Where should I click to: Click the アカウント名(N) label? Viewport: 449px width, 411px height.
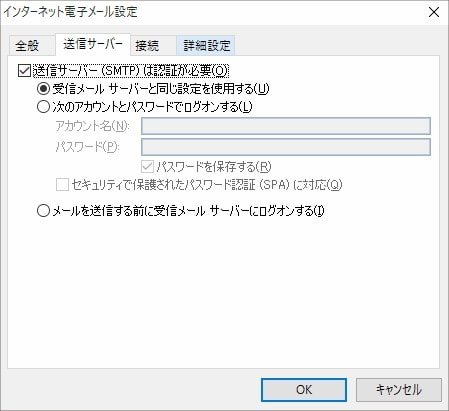coord(92,126)
